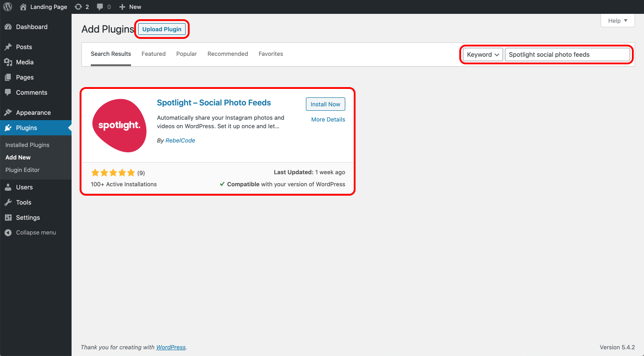Click the '100+ Active Installations' text
Viewport: 644px width, 356px height.
pos(124,184)
